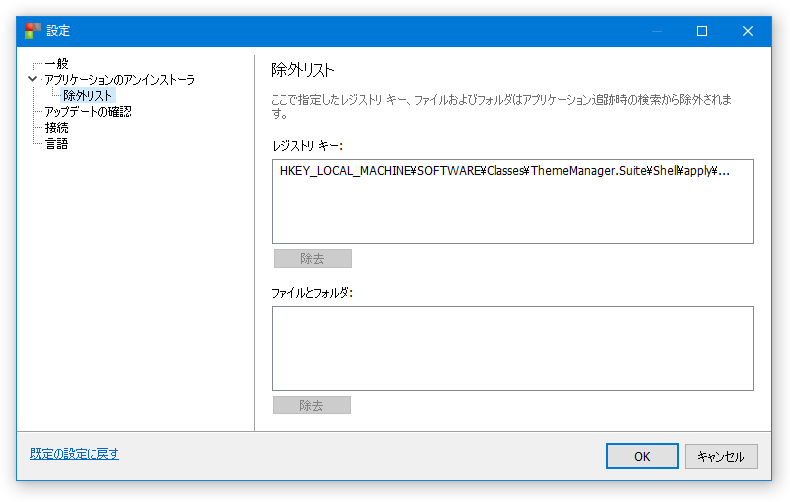Screen dimensions: 790x502
Task: Collapse the アプリケーションのアンインストーラ tree node
Action: click(x=33, y=79)
